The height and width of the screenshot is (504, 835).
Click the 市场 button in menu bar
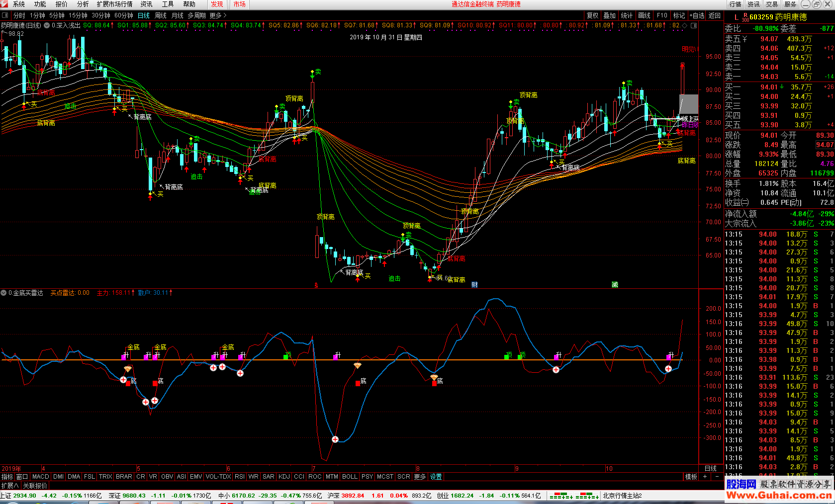tap(240, 4)
